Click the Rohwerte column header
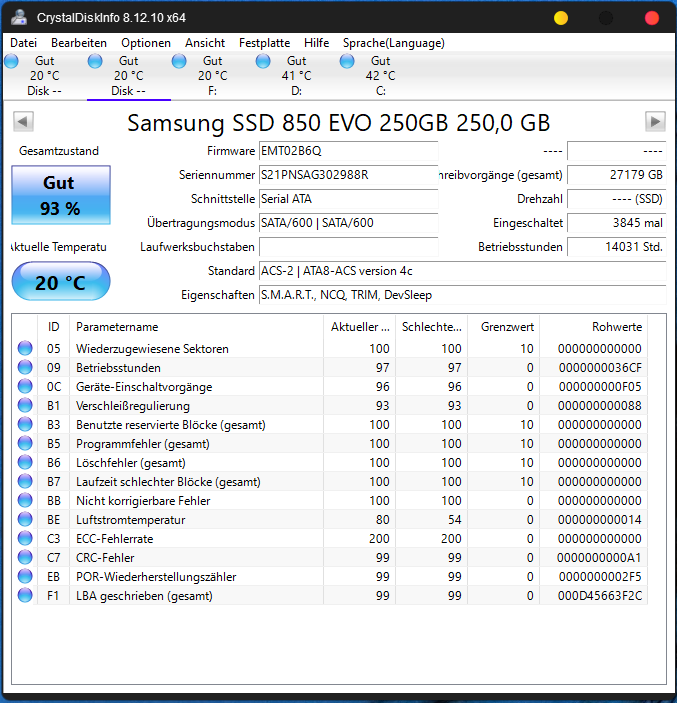This screenshot has width=677, height=703. click(x=594, y=327)
